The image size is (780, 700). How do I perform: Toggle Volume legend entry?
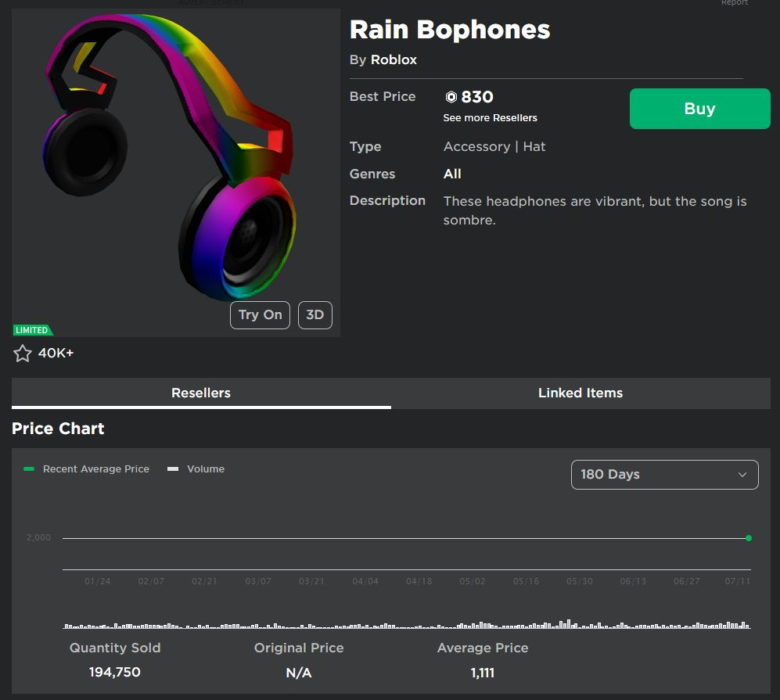(x=196, y=468)
